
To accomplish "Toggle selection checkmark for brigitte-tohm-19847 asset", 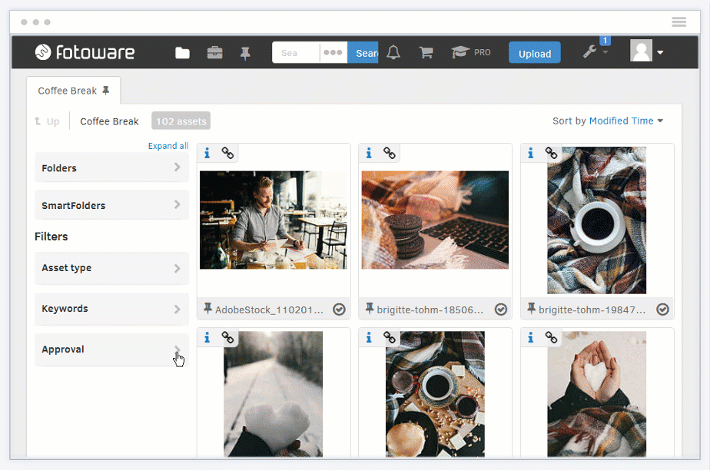I will click(x=662, y=310).
